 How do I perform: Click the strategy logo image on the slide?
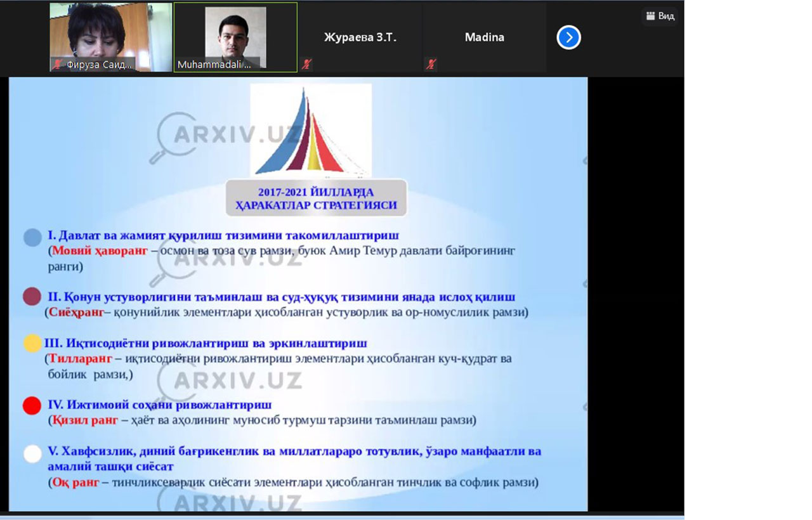point(310,130)
